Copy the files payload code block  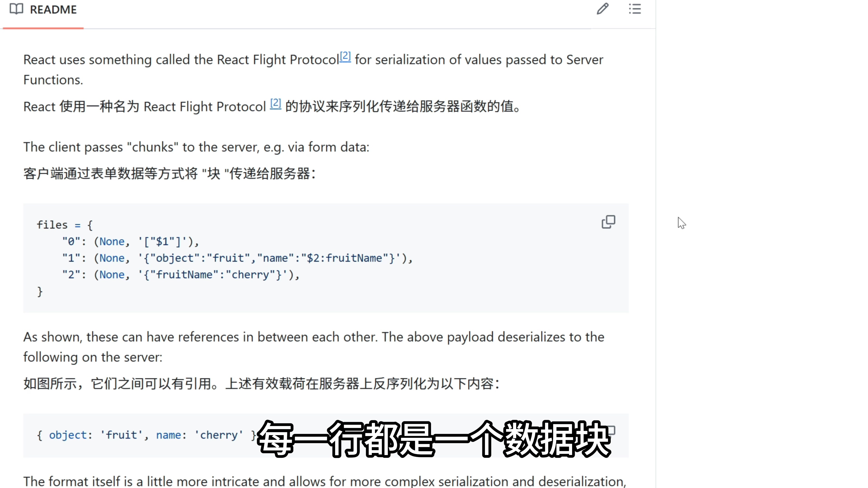pos(608,222)
